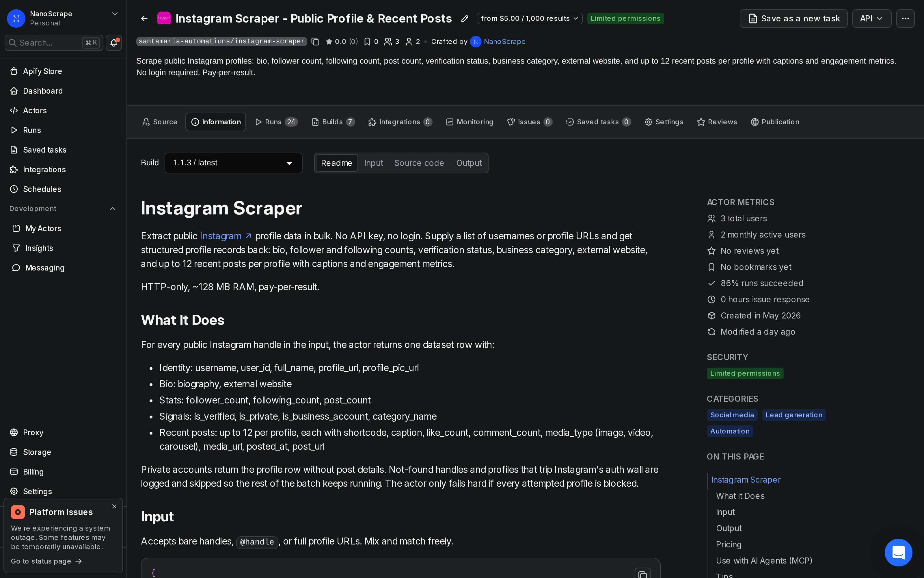This screenshot has height=578, width=924.
Task: Open the Issues tab
Action: (529, 122)
